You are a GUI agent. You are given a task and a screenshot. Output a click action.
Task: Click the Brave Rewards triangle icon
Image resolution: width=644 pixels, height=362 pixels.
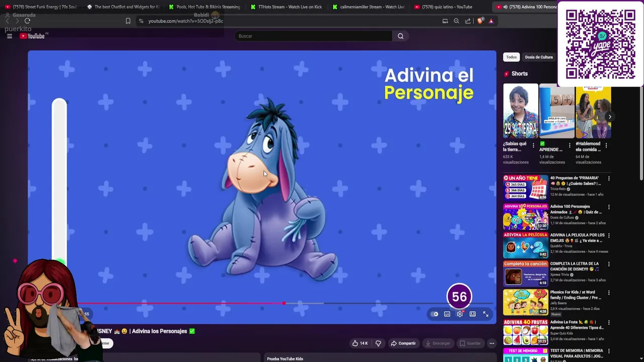click(x=491, y=21)
